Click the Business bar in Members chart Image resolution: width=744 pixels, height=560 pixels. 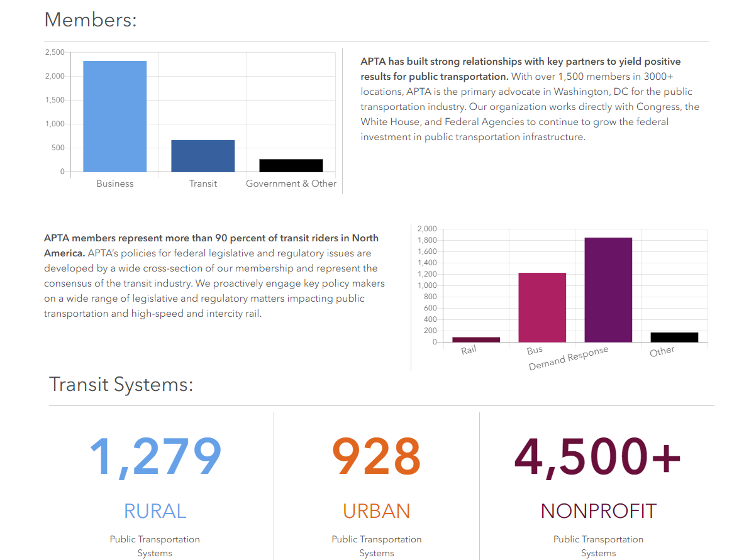(x=115, y=116)
